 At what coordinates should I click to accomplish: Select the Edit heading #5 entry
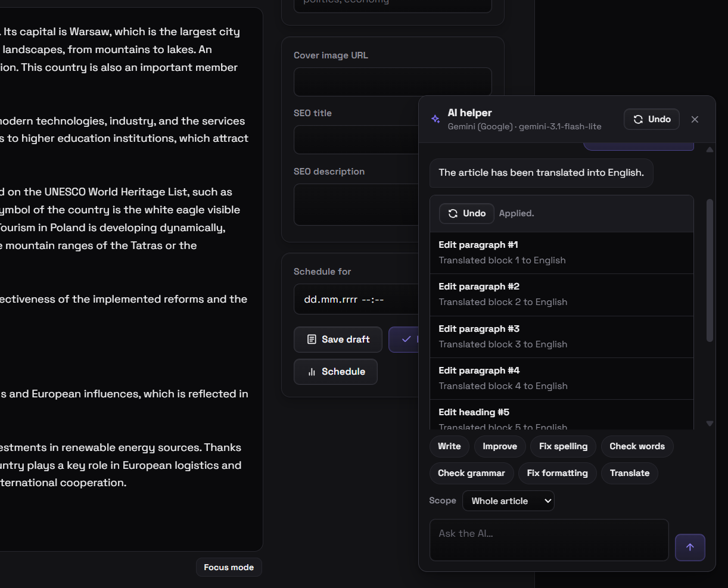[562, 415]
